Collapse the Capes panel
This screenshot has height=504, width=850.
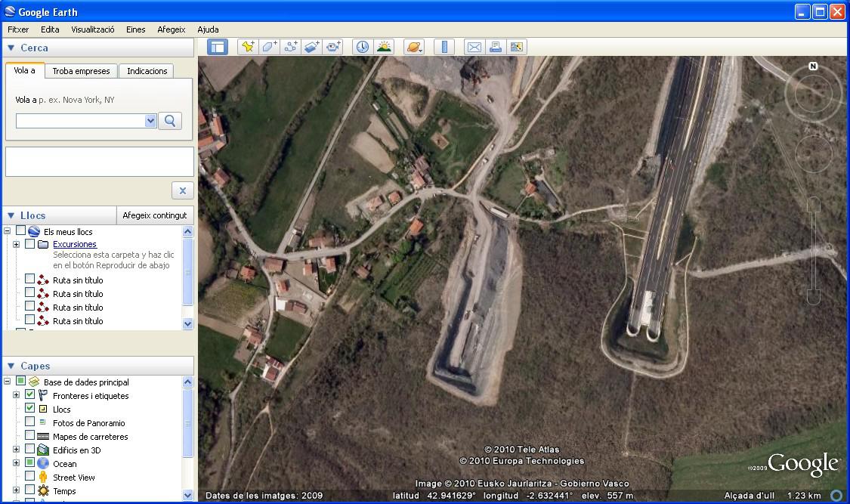coord(11,366)
